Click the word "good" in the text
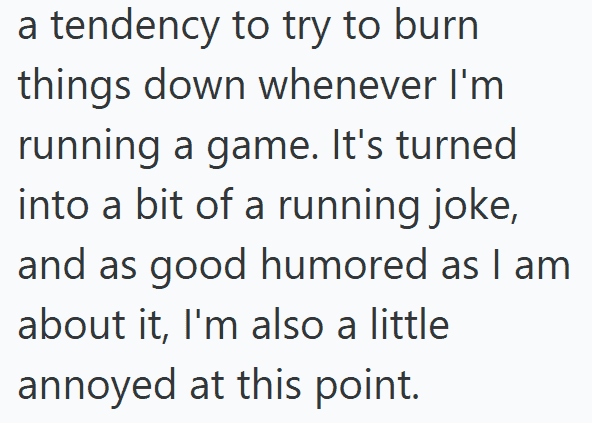This screenshot has height=423, width=592. tap(198, 267)
